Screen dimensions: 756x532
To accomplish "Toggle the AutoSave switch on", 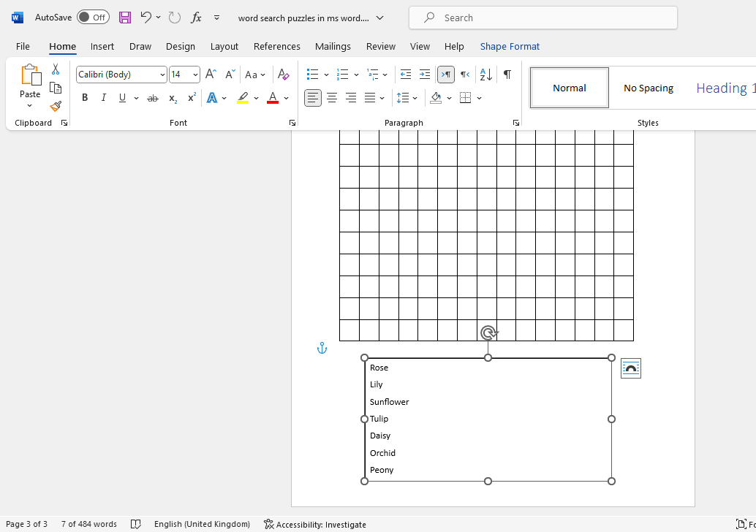I will coord(93,16).
